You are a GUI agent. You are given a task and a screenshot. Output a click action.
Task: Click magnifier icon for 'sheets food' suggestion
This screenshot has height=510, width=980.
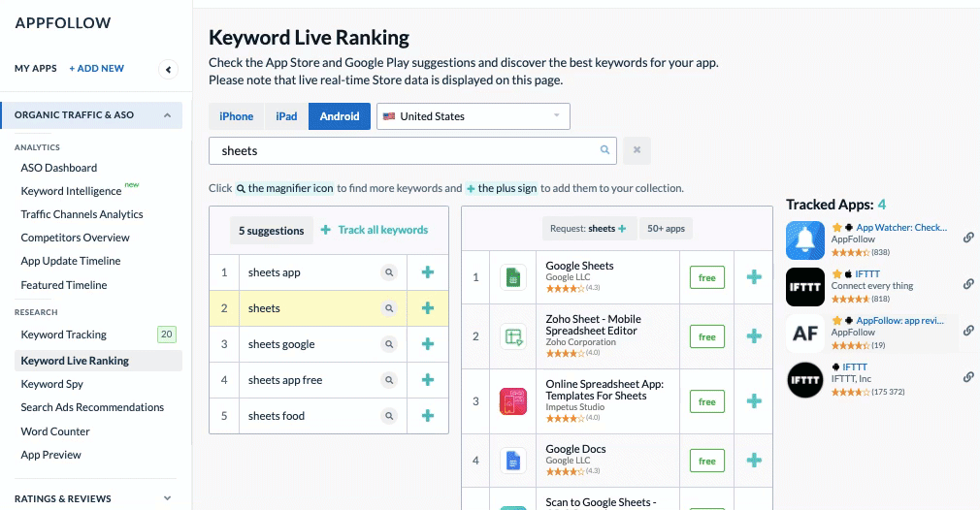point(389,416)
